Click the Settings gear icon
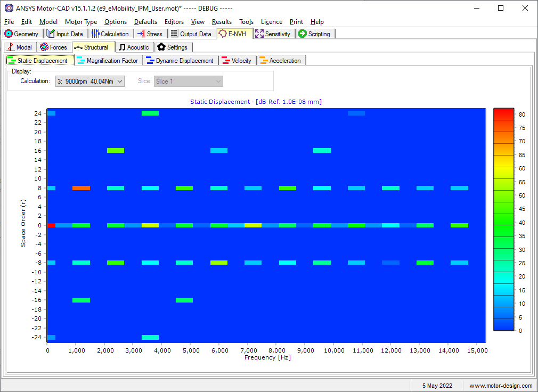The width and height of the screenshot is (538, 392). coord(161,47)
